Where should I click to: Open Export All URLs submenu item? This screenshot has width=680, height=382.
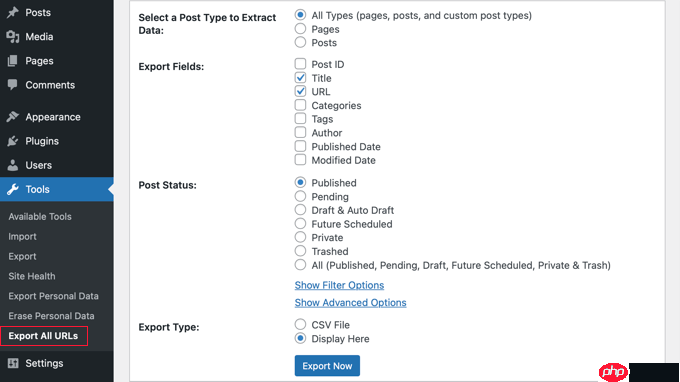pyautogui.click(x=43, y=336)
